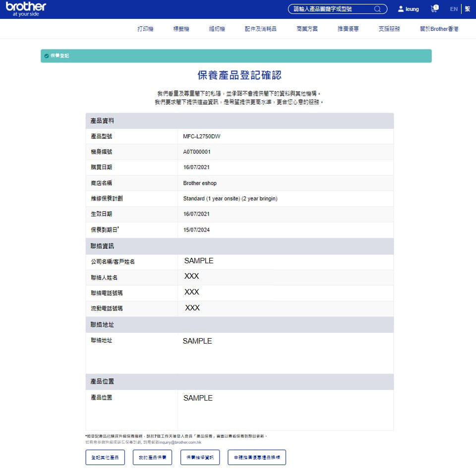Click the 我的產品保養 button

pyautogui.click(x=152, y=457)
